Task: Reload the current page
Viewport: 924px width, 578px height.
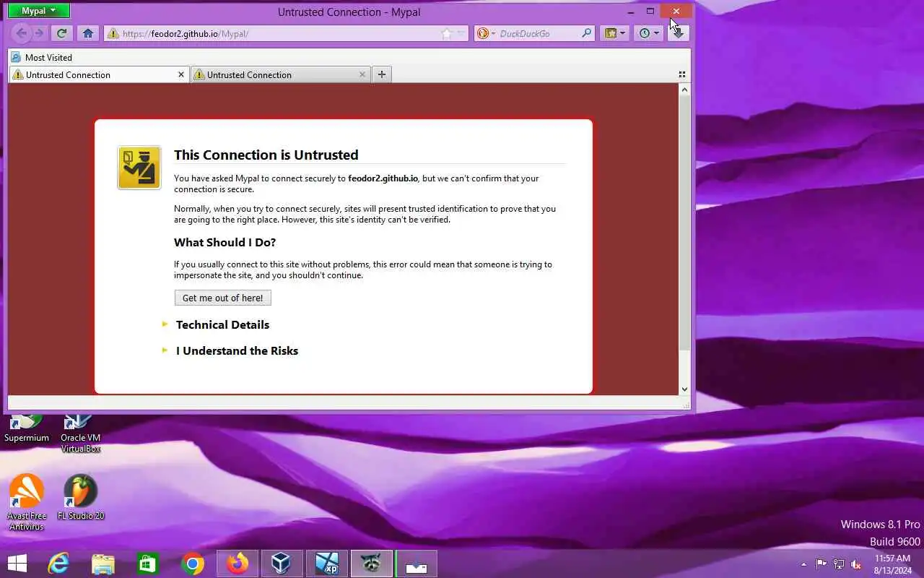Action: [x=62, y=33]
